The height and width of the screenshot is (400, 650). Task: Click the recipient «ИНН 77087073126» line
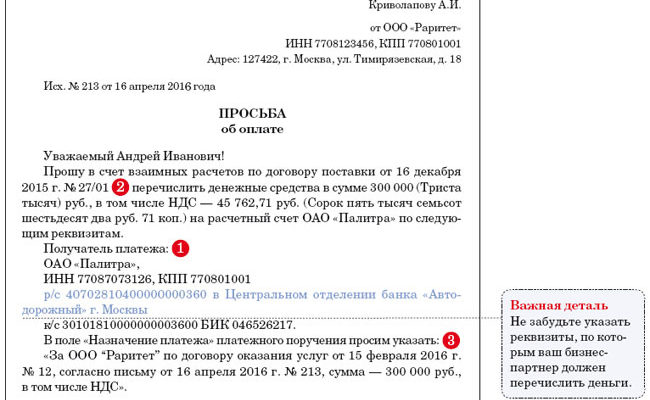(x=147, y=278)
